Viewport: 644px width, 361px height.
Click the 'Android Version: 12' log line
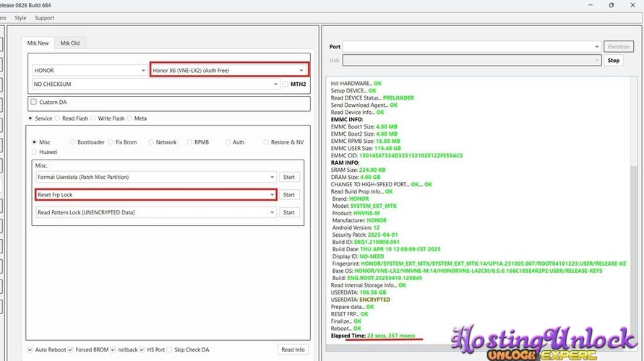click(356, 227)
